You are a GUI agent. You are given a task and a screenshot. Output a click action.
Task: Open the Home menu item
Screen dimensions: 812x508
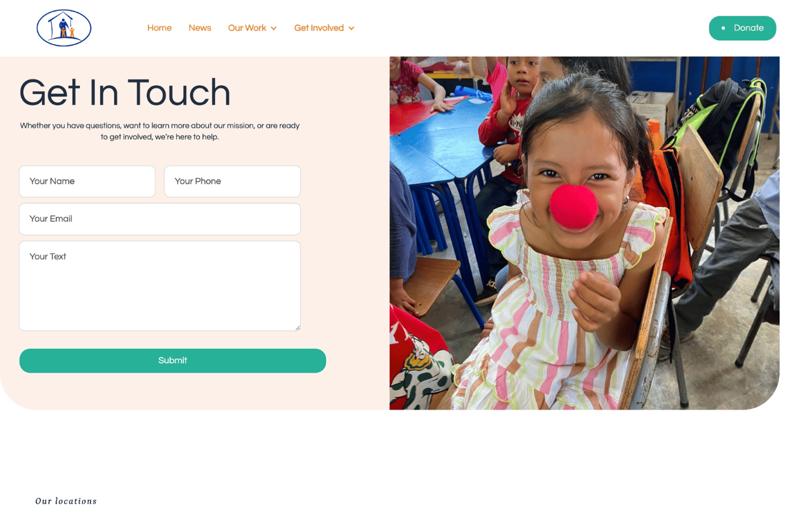159,28
